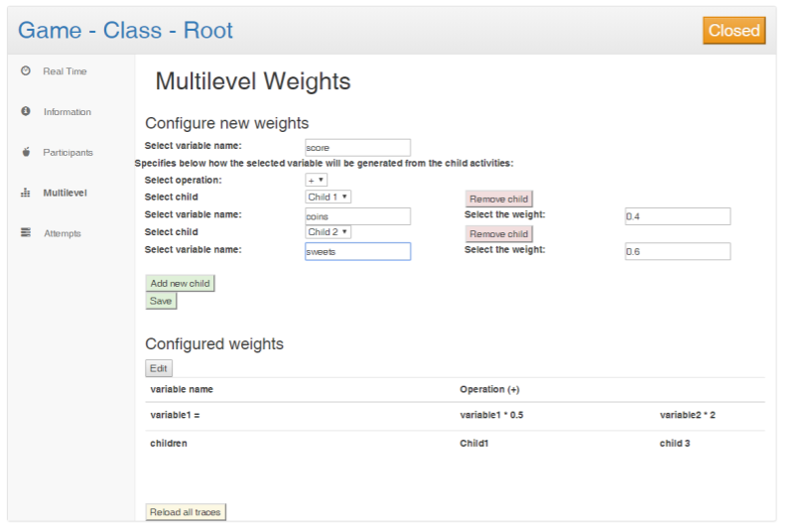Open the Child 2 dropdown
The width and height of the screenshot is (787, 532).
pyautogui.click(x=328, y=232)
